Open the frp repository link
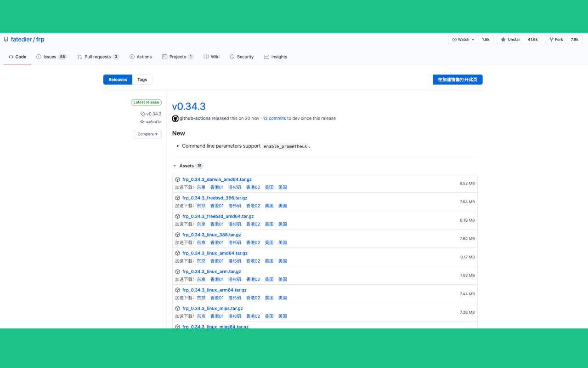 [40, 40]
